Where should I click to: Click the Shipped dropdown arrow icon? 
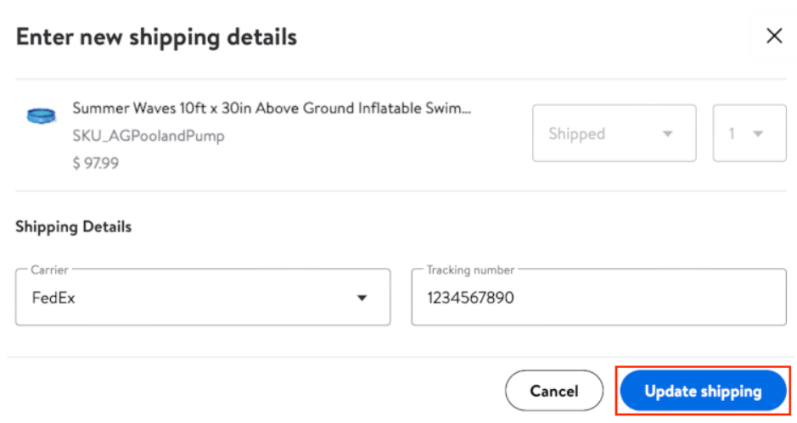667,134
